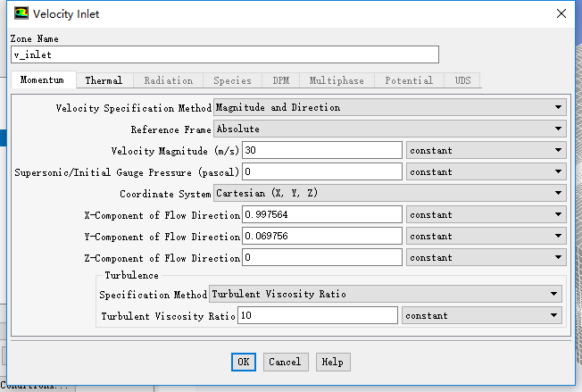Click the Velocity Inlet title bar icon
Viewport: 582px width, 392px height.
click(x=21, y=13)
